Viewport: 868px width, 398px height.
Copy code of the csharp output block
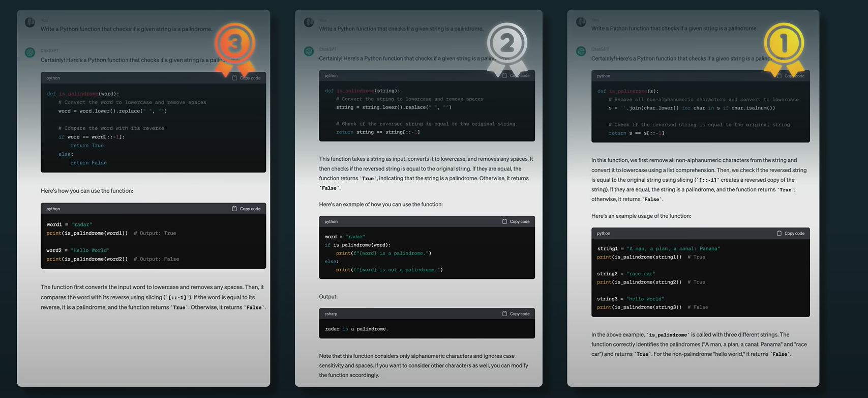click(x=516, y=314)
